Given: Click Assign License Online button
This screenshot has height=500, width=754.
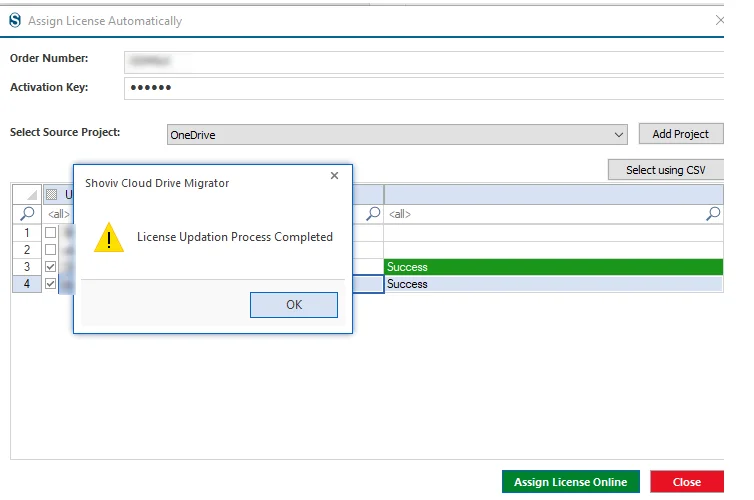Looking at the screenshot, I should [571, 482].
